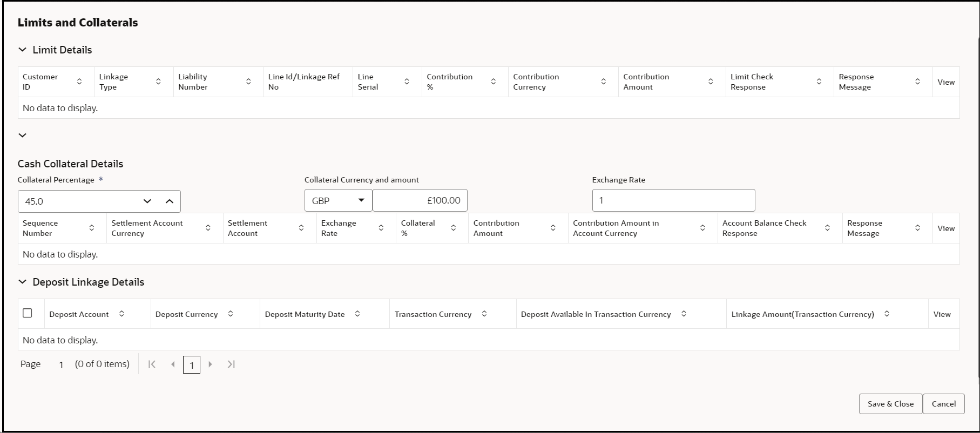Sort by Contribution Currency column
Viewport: 980px width, 433px height.
[x=603, y=82]
